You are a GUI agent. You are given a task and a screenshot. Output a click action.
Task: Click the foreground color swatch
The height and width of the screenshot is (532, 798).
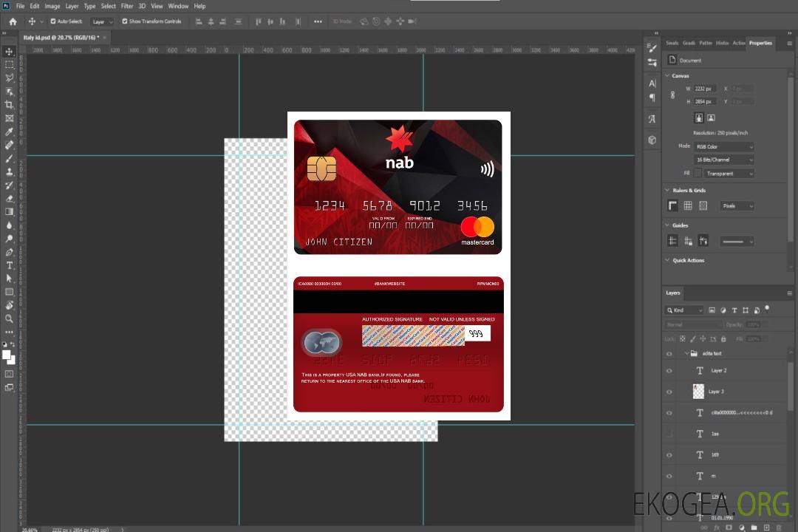(7, 355)
